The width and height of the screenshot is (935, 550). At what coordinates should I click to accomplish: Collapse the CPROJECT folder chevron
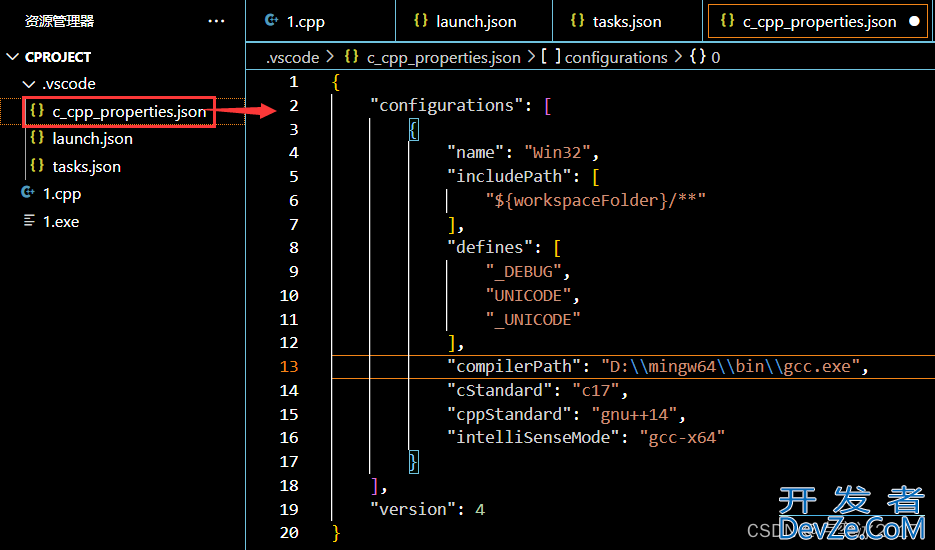click(x=13, y=57)
